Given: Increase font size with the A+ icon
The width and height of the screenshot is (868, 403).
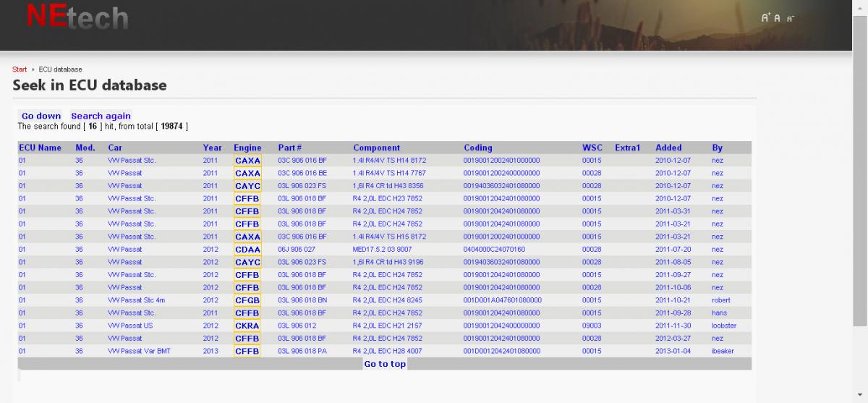Looking at the screenshot, I should [766, 18].
